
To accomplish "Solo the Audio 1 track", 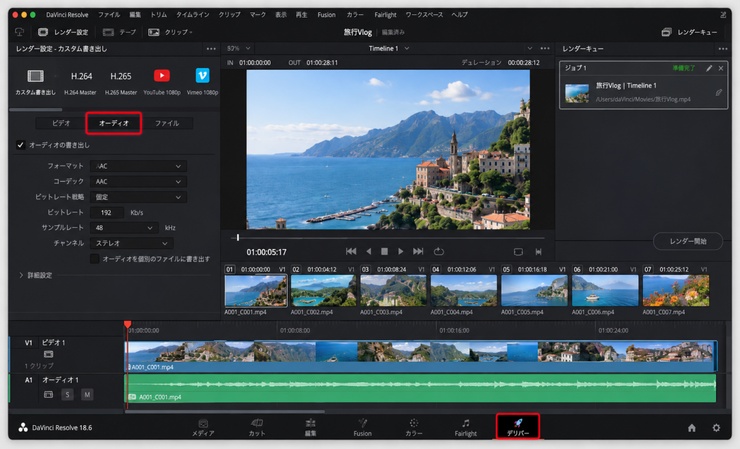I will pos(67,394).
